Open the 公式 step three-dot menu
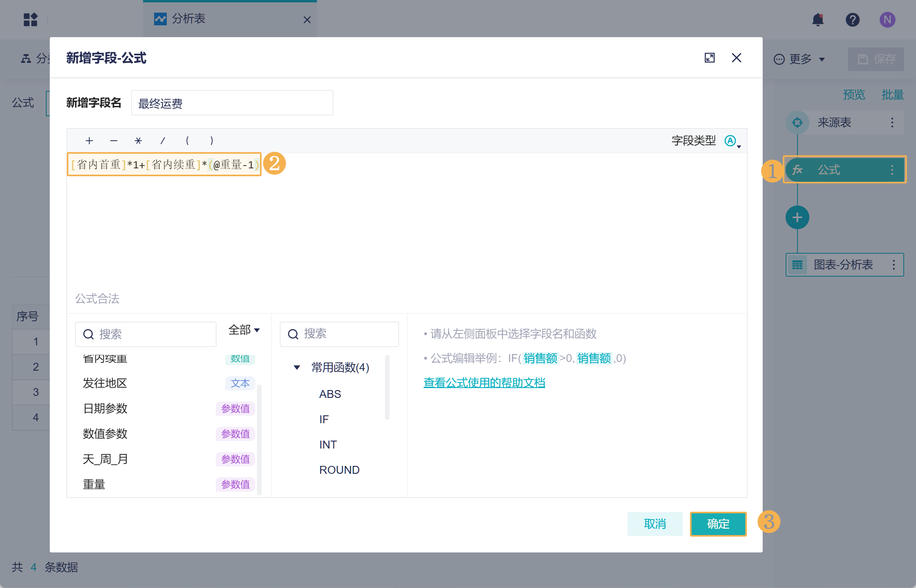Viewport: 916px width, 588px height. pos(892,170)
